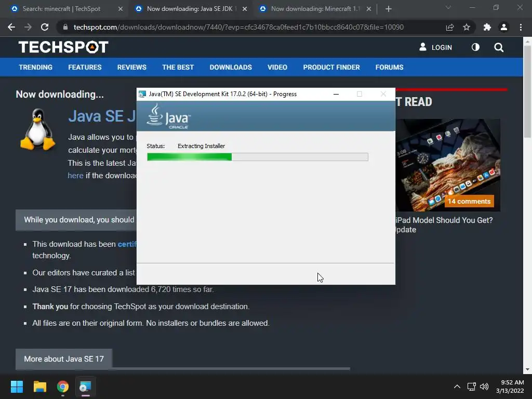
Task: Switch to the Search: minecraft tab
Action: click(61, 9)
